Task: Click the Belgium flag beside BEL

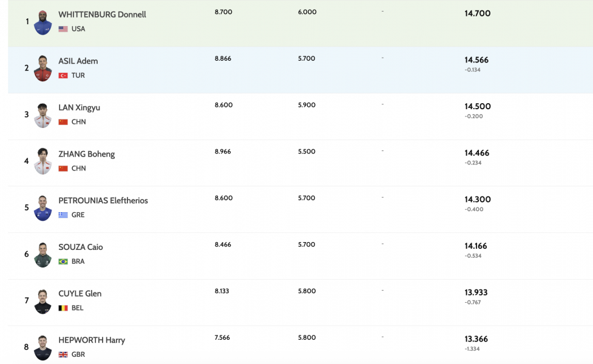Action: click(x=63, y=308)
